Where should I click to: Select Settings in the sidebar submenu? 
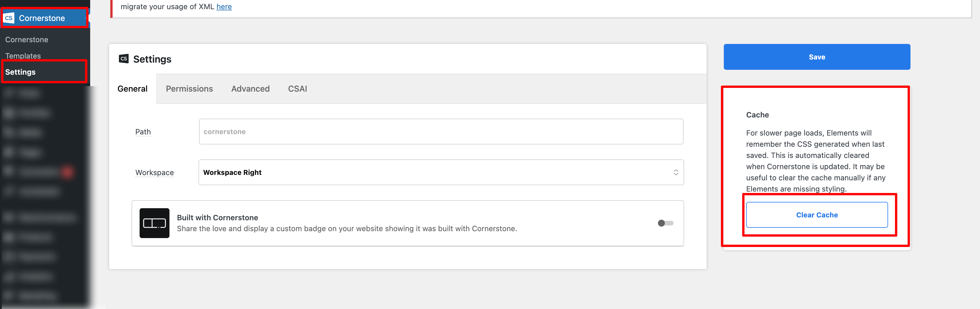coord(20,72)
